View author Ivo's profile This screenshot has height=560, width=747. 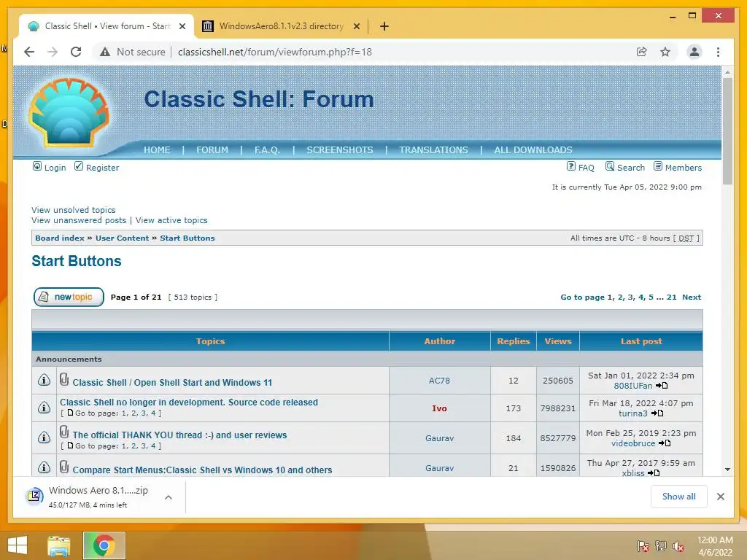pos(438,408)
